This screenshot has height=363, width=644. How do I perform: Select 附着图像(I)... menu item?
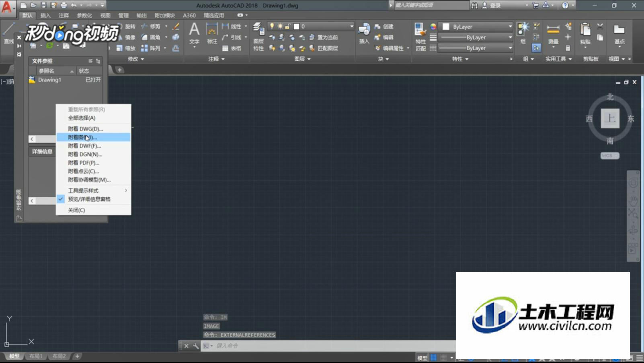(x=93, y=137)
